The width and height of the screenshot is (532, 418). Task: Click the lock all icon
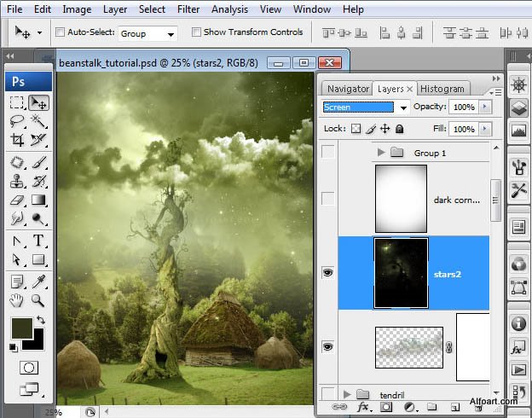[400, 129]
